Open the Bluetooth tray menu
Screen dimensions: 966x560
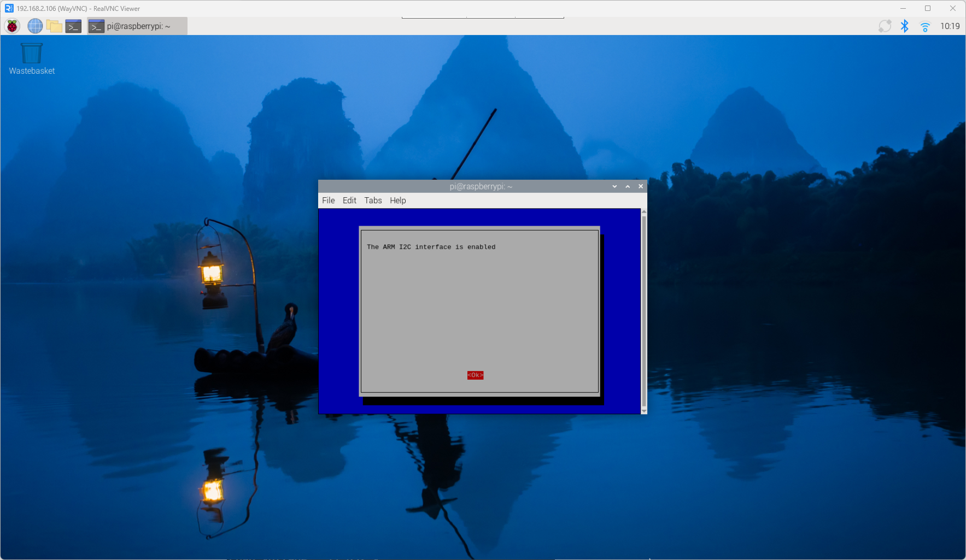pos(905,26)
